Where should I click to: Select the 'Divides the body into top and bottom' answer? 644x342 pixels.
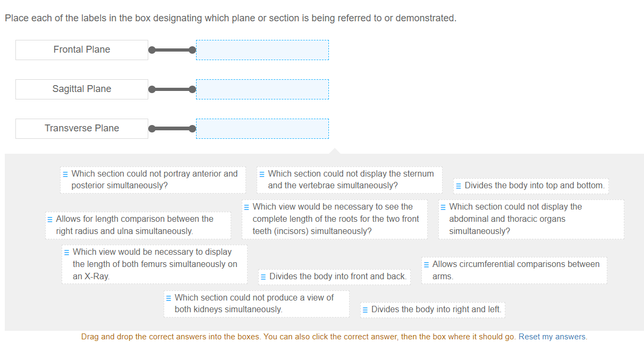pyautogui.click(x=532, y=186)
